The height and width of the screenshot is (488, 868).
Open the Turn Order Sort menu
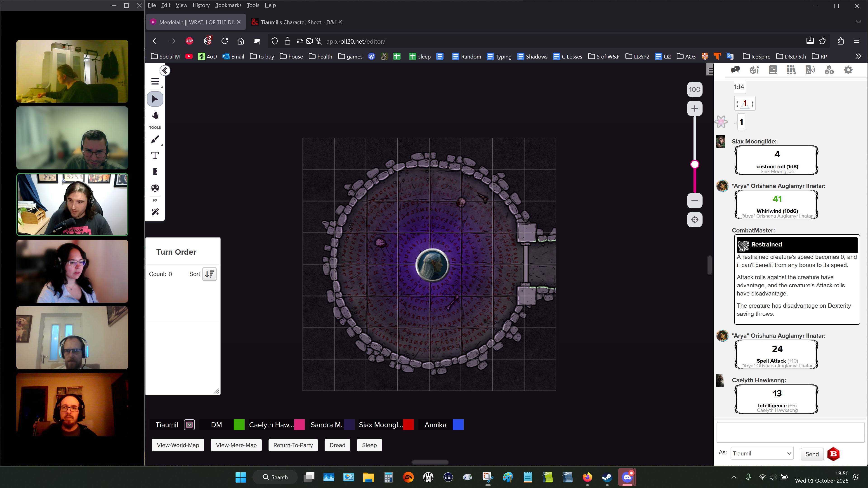pyautogui.click(x=209, y=274)
